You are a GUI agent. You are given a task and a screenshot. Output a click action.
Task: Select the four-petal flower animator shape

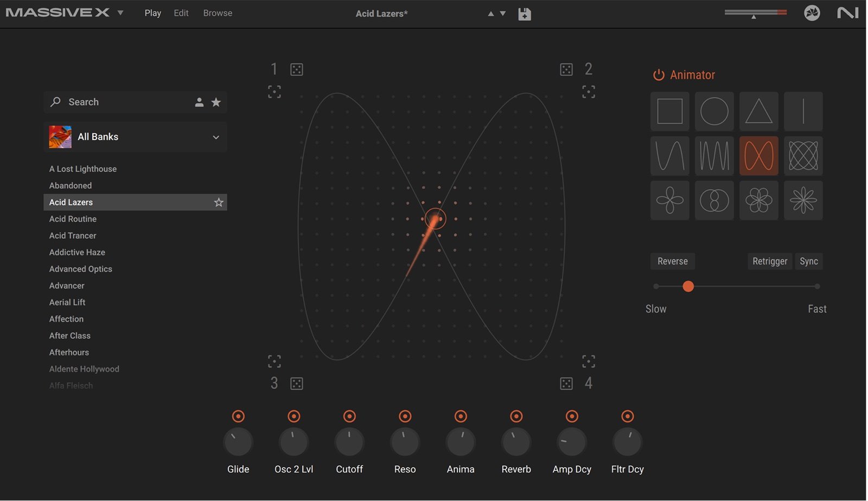pos(669,200)
